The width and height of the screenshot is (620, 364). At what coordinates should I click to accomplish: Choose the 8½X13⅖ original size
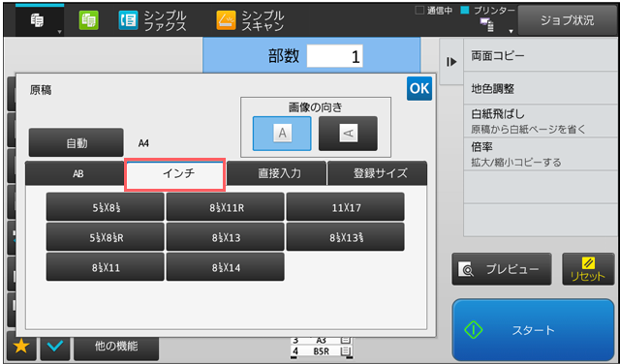(x=345, y=237)
